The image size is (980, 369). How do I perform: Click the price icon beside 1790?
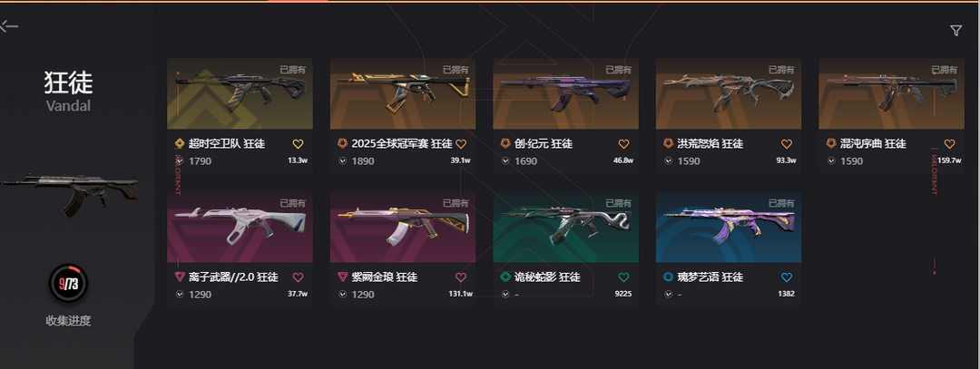pyautogui.click(x=181, y=161)
